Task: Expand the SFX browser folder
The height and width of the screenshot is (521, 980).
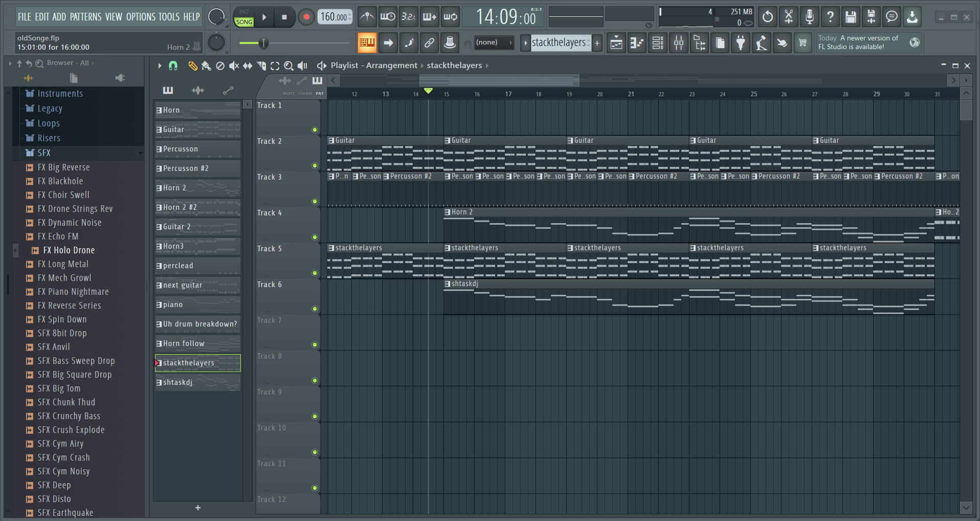Action: 44,153
